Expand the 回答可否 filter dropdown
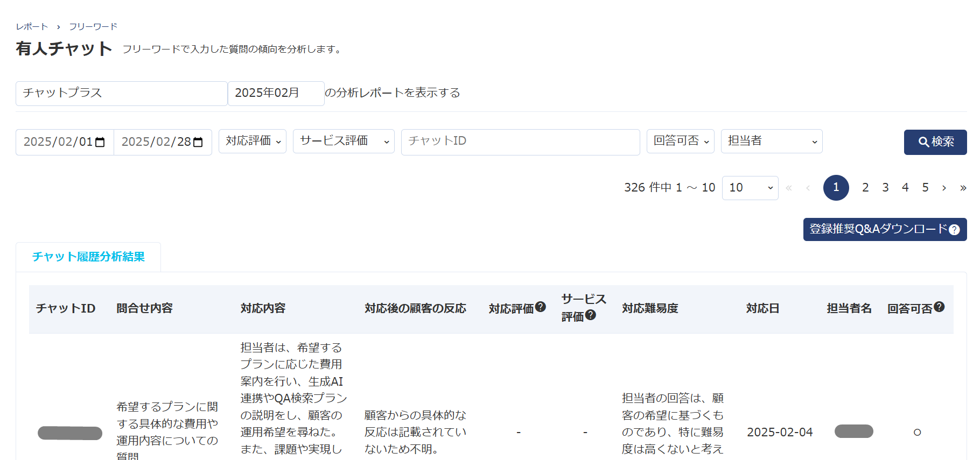The height and width of the screenshot is (460, 980). click(680, 141)
